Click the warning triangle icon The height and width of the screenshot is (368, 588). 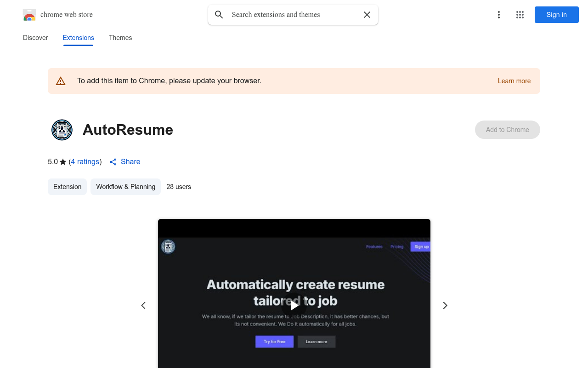pos(61,81)
